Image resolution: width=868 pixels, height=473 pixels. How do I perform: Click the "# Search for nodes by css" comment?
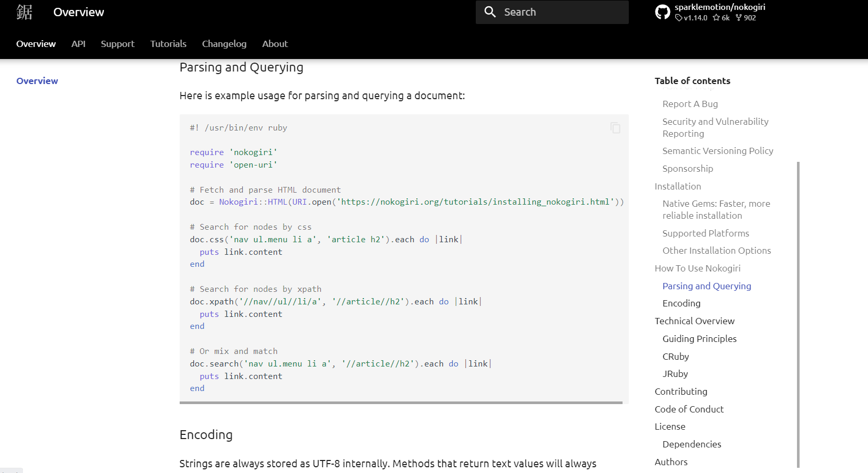click(x=251, y=227)
